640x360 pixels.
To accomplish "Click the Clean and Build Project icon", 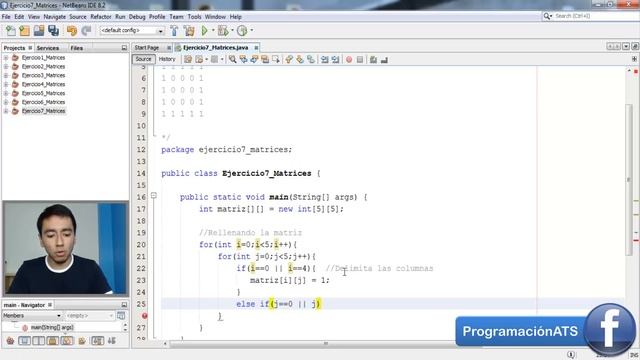I will click(x=189, y=31).
